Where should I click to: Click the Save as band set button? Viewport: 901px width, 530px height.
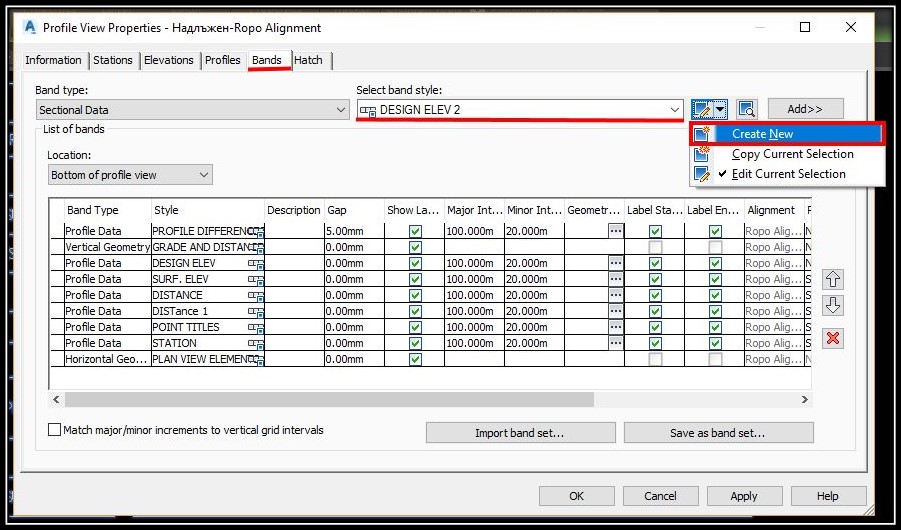pos(718,433)
